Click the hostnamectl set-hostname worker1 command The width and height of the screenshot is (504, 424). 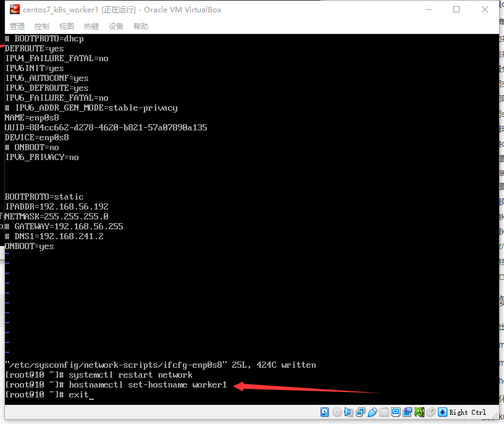(148, 385)
